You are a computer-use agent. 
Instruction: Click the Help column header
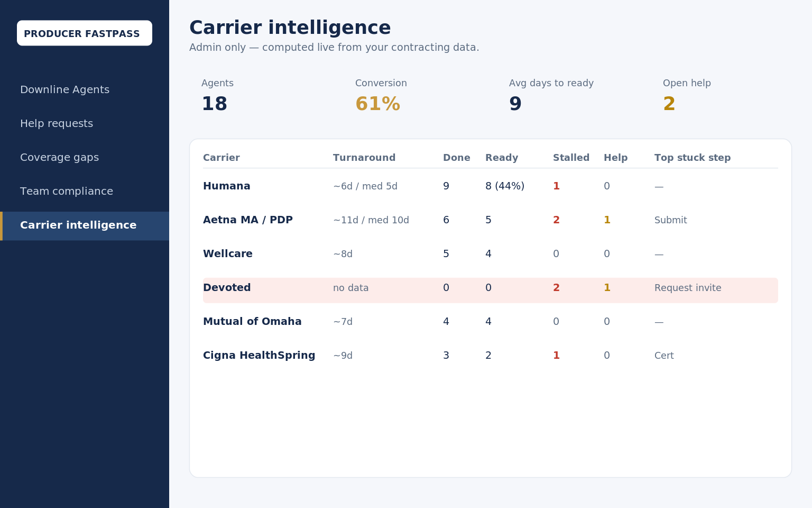[x=615, y=158]
